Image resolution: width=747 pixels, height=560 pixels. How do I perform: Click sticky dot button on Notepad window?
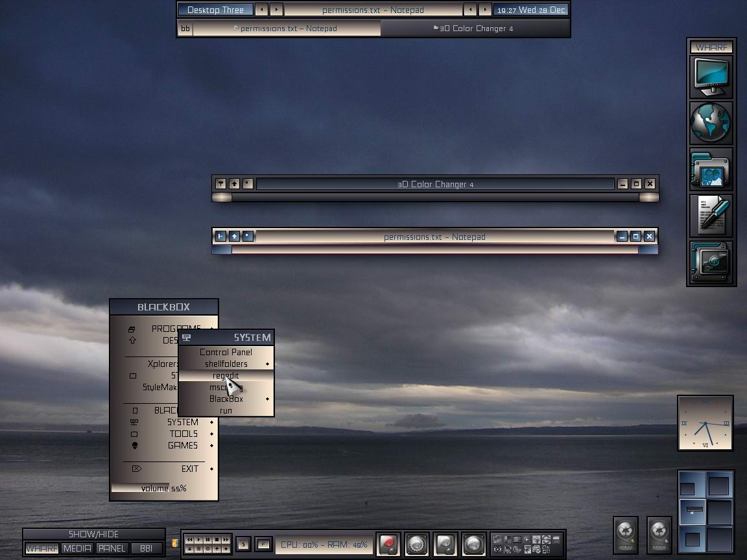click(x=248, y=236)
